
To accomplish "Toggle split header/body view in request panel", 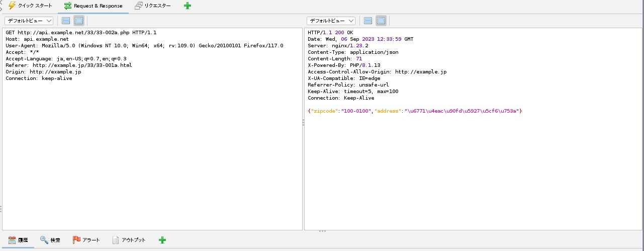I will [x=66, y=21].
